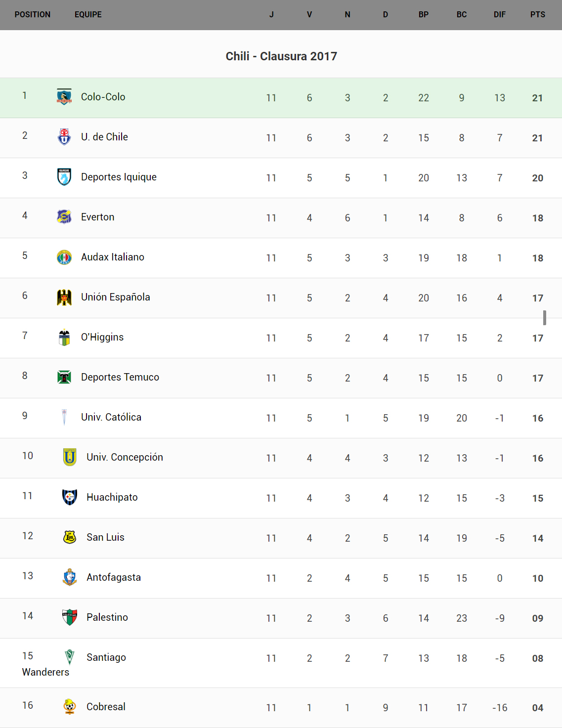Select the EQUIPE column header
The image size is (562, 728).
tap(88, 15)
